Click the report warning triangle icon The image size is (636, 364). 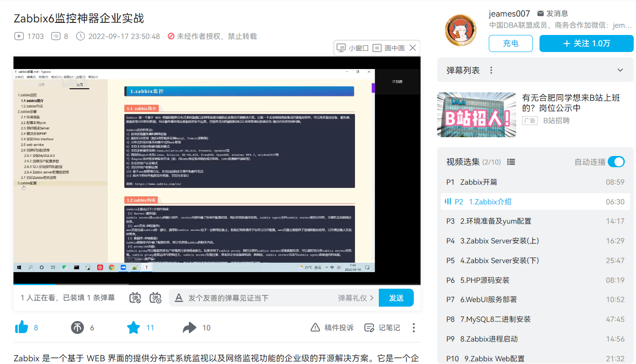coord(316,328)
